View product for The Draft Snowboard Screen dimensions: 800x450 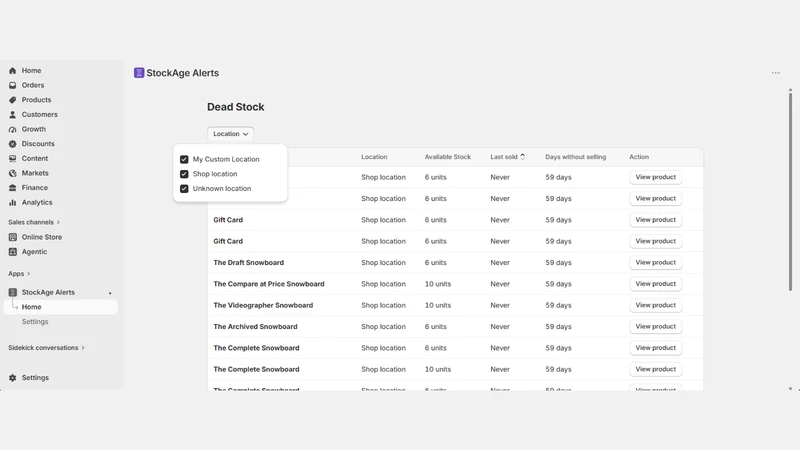pos(656,263)
